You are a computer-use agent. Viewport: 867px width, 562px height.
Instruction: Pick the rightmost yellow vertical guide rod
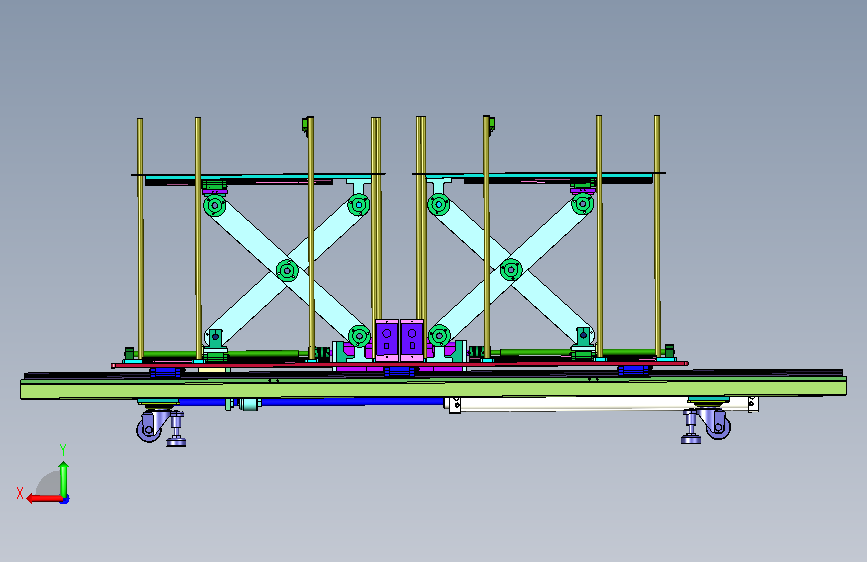pos(657,236)
